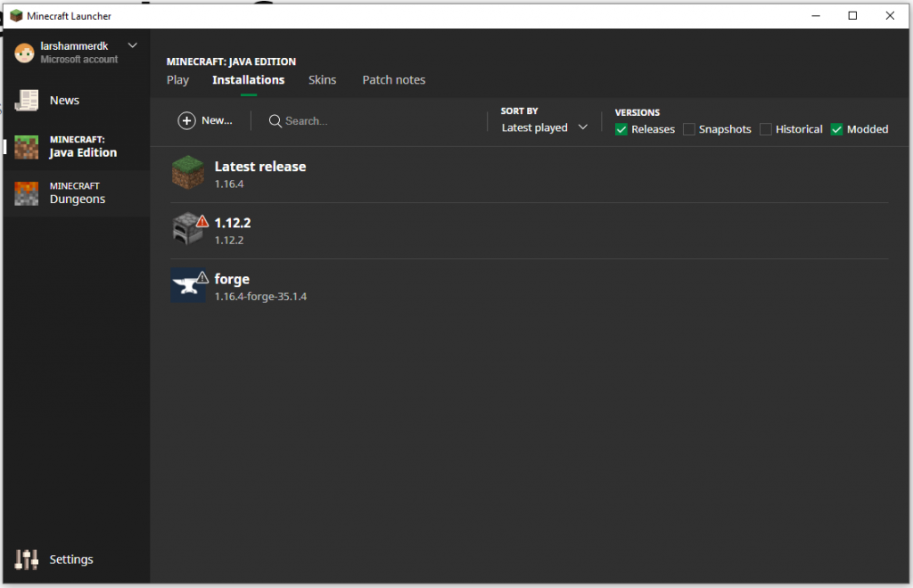Click the magnifying glass search icon

(x=275, y=121)
